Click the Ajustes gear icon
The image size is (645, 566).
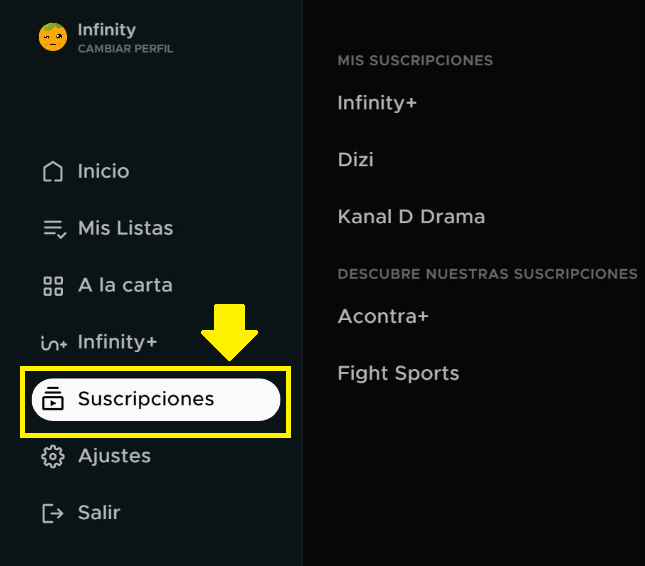[x=53, y=457]
